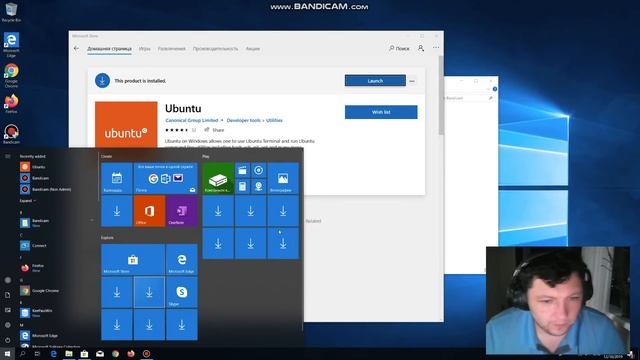640x360 pixels.
Task: Open the Canonical Group Limited publisher link
Action: (191, 120)
